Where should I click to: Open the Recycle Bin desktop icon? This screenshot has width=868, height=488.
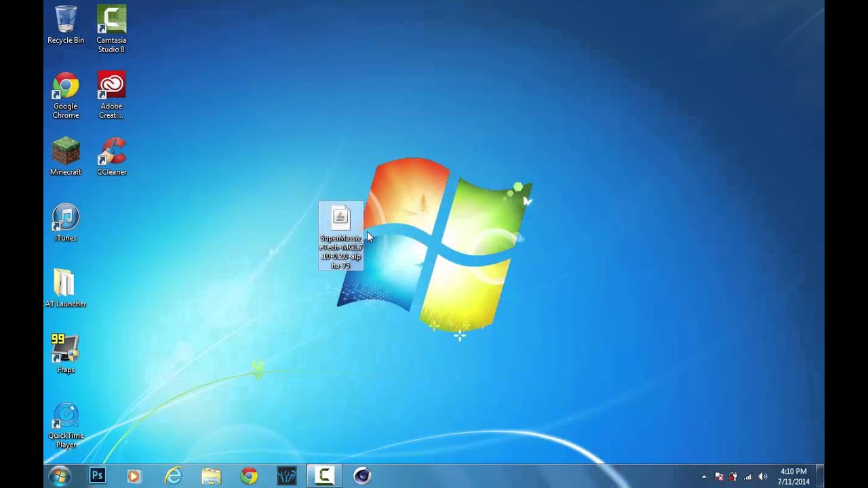coord(66,25)
